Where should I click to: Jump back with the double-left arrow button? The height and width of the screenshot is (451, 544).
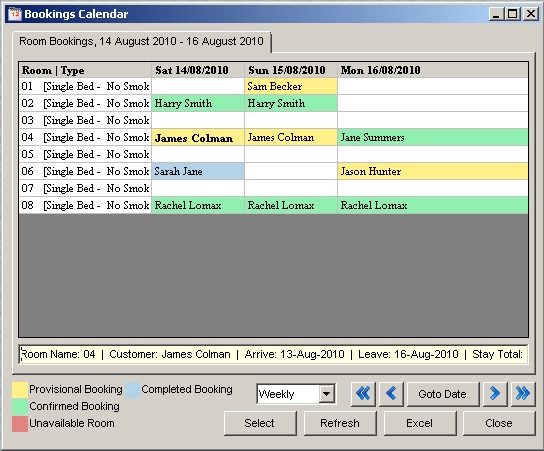(363, 394)
